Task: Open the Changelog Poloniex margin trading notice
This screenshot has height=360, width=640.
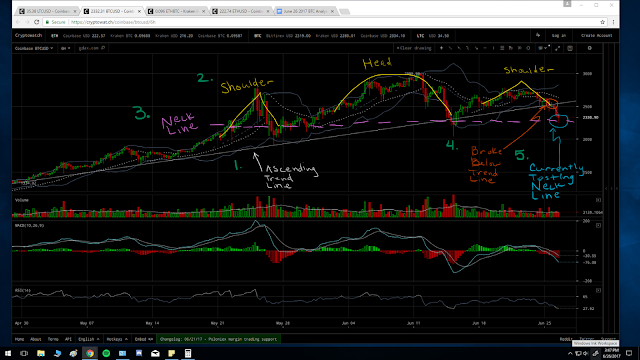Action: tap(218, 339)
